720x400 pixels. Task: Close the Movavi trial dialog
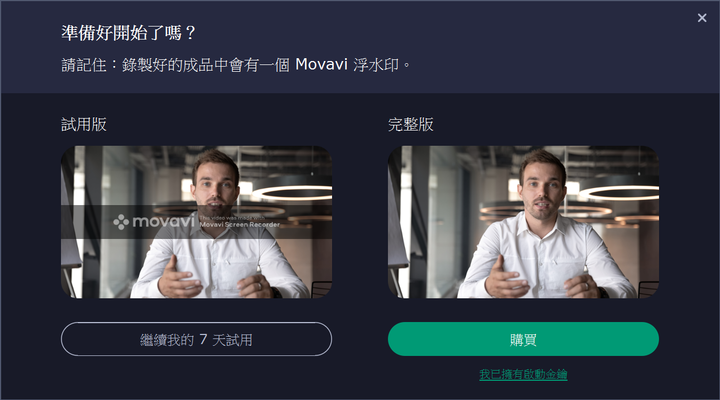[702, 18]
